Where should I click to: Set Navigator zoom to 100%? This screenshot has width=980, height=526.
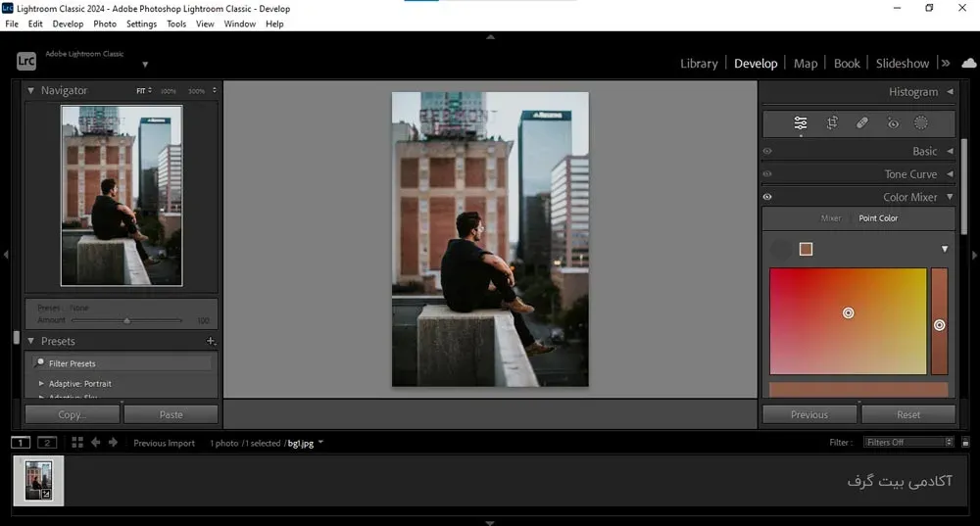(169, 90)
